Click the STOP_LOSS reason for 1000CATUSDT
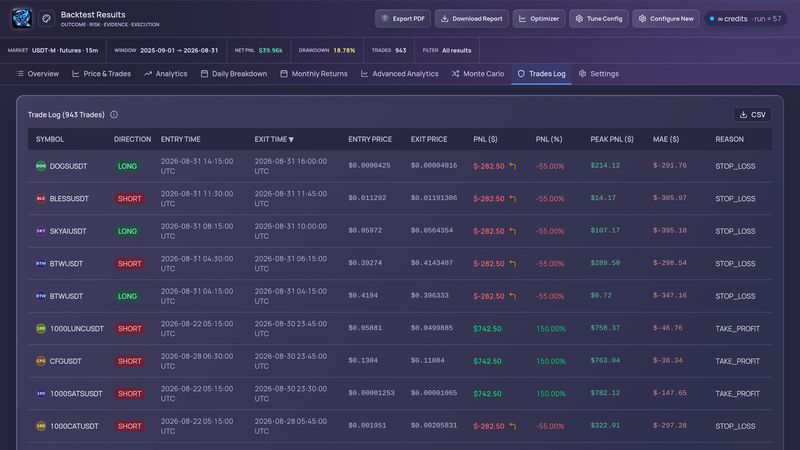 735,426
